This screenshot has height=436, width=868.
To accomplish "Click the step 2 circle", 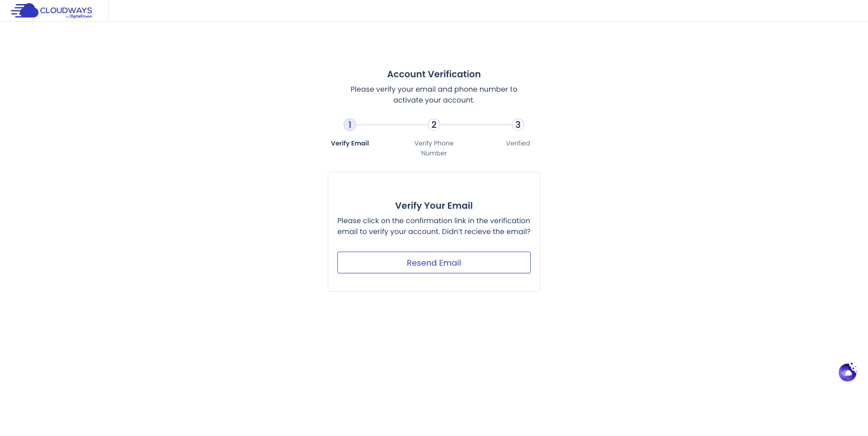I will tap(434, 125).
